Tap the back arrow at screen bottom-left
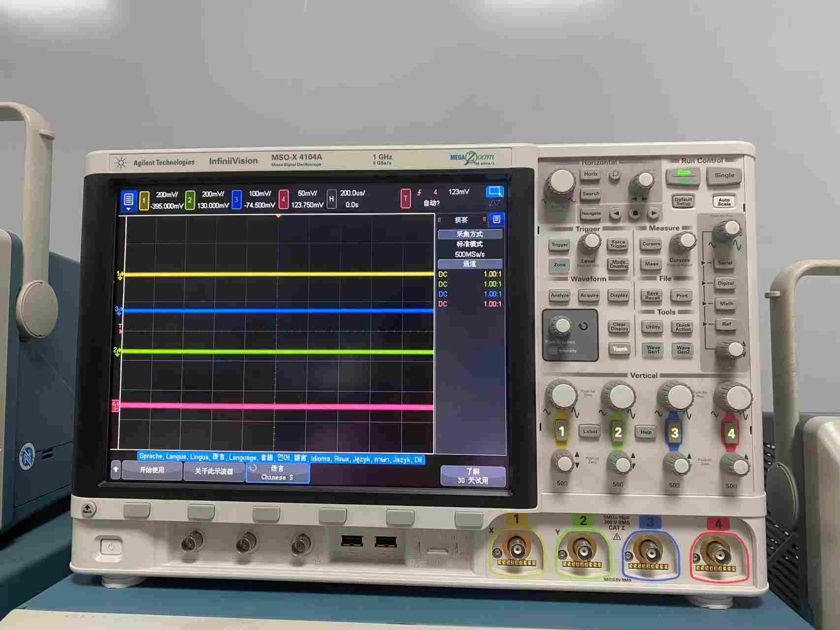The height and width of the screenshot is (630, 840). [x=115, y=471]
